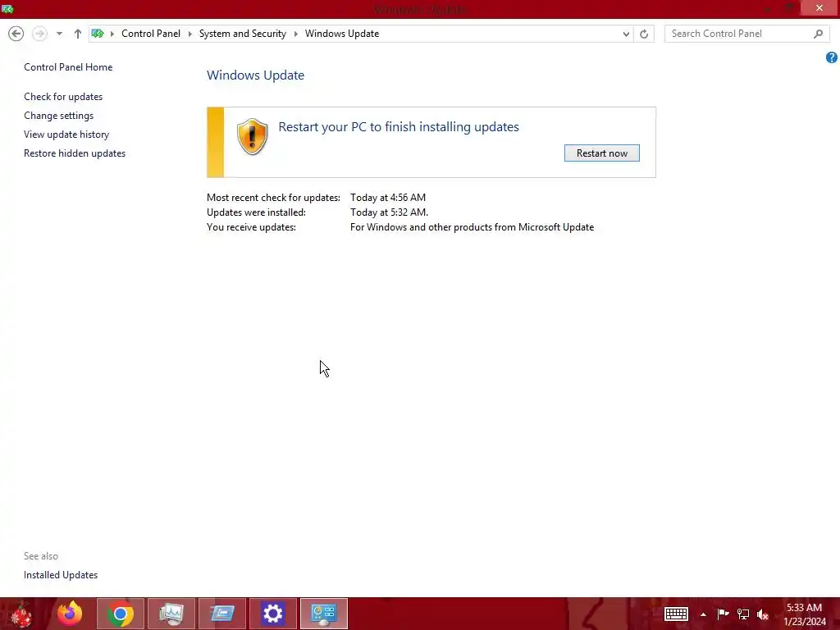Open the recent locations dropdown arrow
The image size is (840, 630).
click(x=59, y=34)
